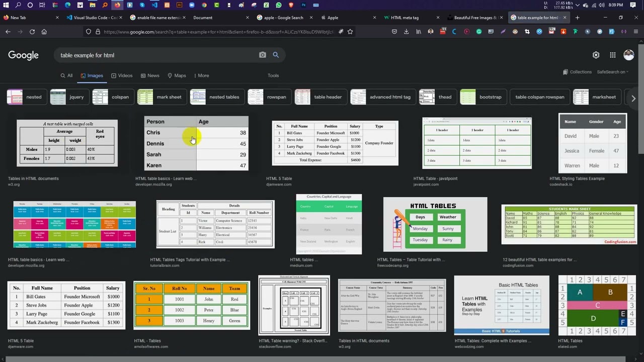The image size is (644, 362).
Task: Click the Firefox address bar URL
Action: coord(219,32)
